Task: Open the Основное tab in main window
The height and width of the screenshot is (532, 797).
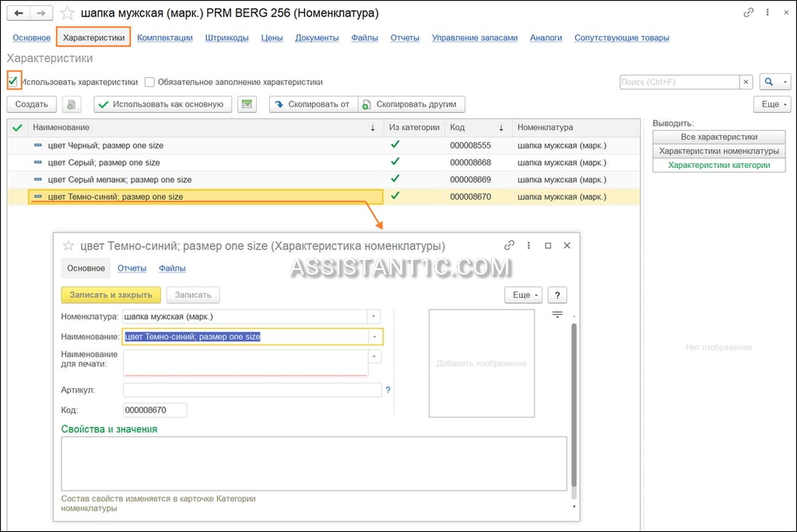Action: coord(31,37)
